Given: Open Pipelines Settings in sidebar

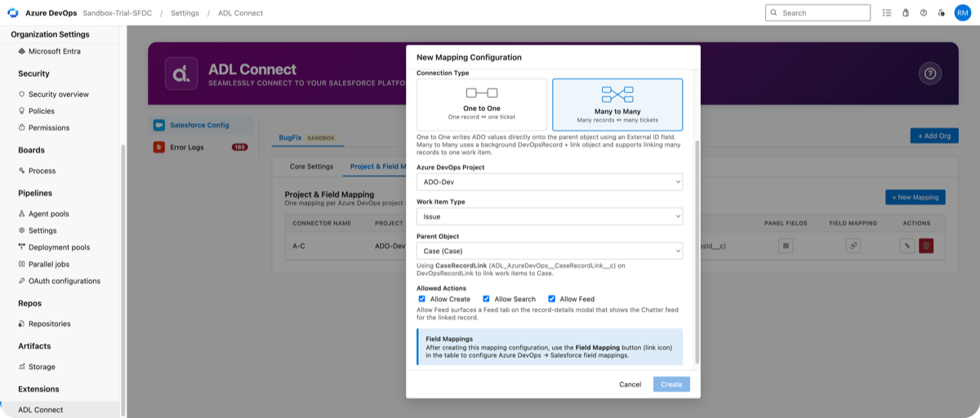Looking at the screenshot, I should pos(42,231).
